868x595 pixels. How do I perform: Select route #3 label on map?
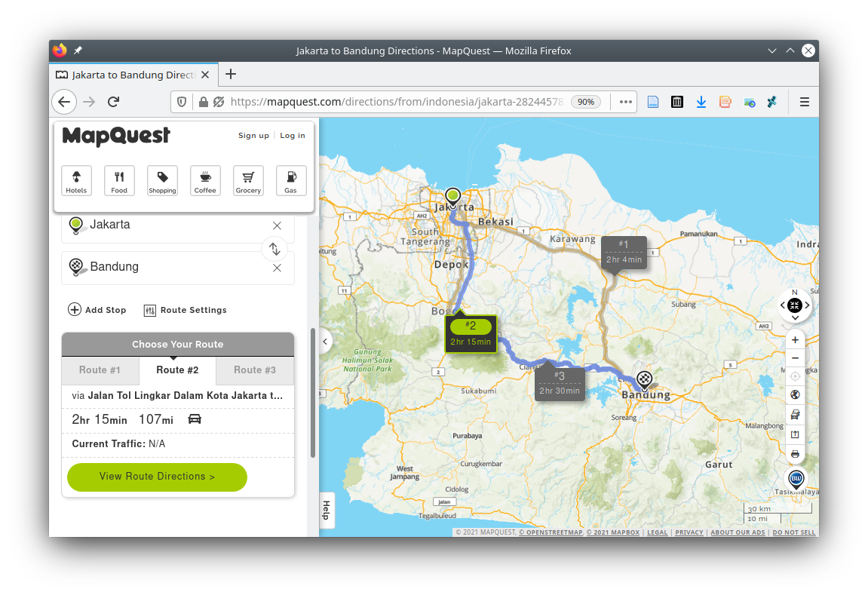coord(560,383)
